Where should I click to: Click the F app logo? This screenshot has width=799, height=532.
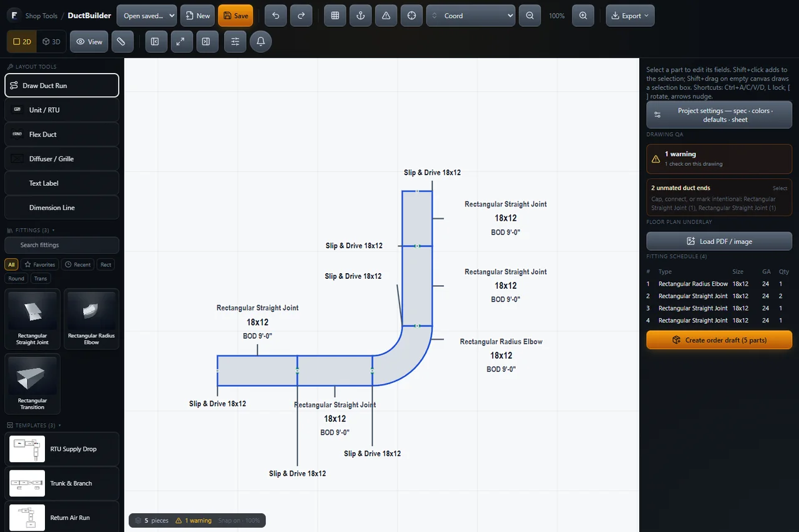(x=14, y=16)
